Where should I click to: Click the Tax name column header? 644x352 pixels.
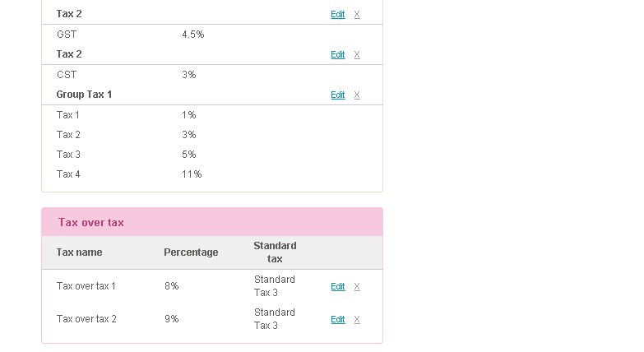click(79, 252)
